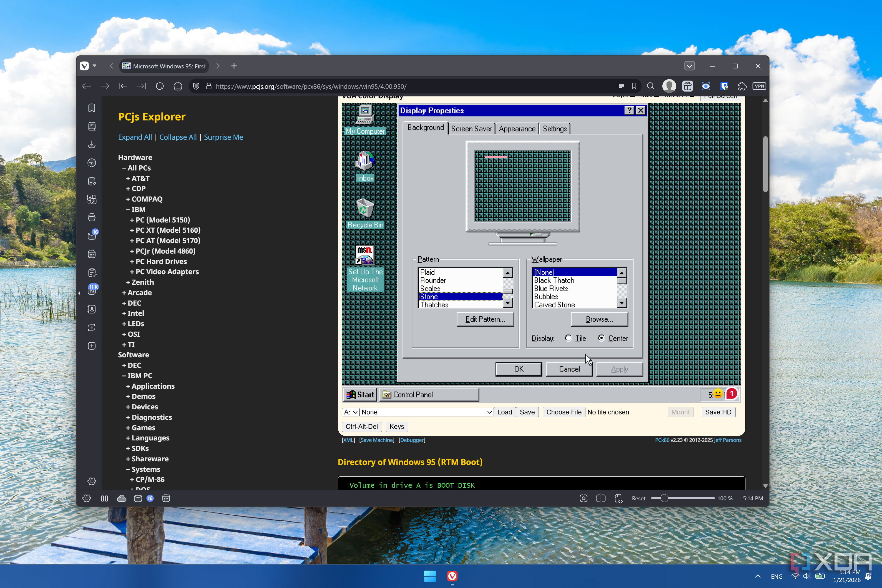This screenshot has width=882, height=588.
Task: Toggle the Vivaldi panel sidebar button
Action: pos(104,498)
